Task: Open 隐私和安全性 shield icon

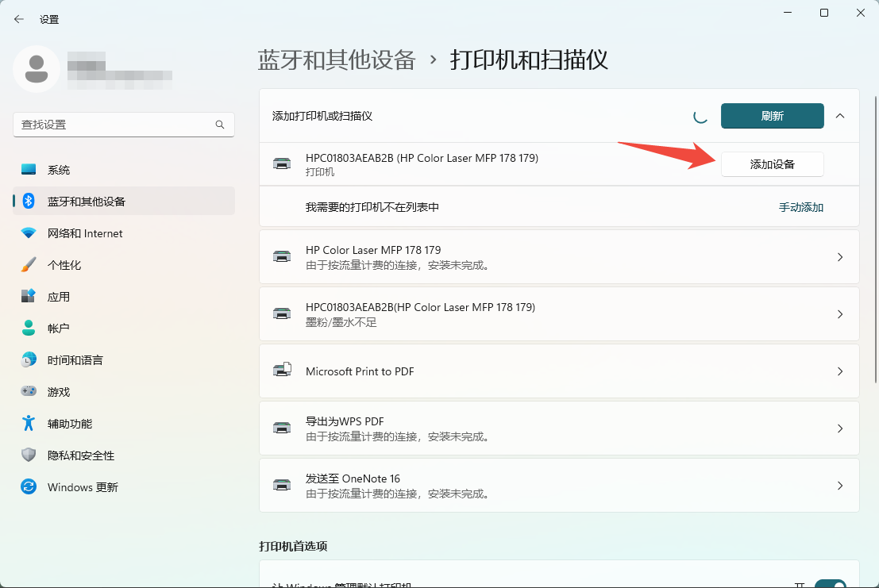Action: [x=29, y=455]
